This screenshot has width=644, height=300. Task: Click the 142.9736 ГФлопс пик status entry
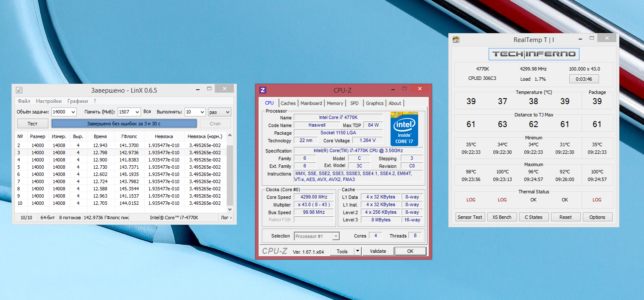[105, 218]
